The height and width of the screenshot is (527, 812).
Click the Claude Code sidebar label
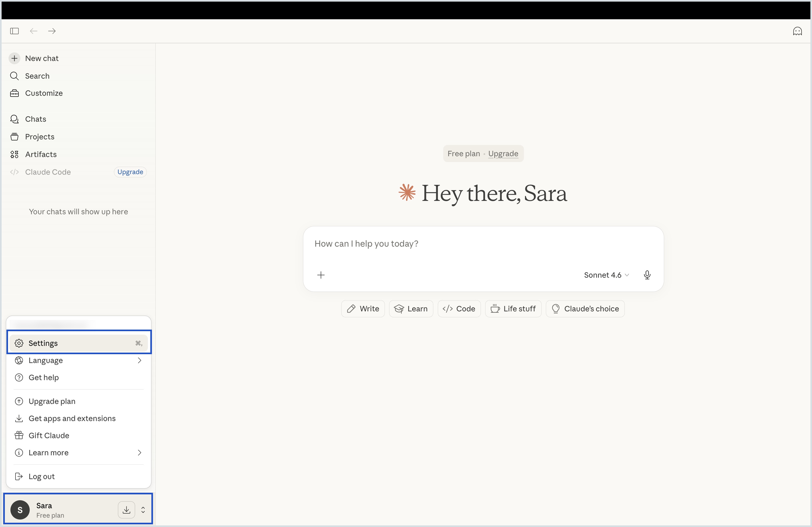click(48, 172)
